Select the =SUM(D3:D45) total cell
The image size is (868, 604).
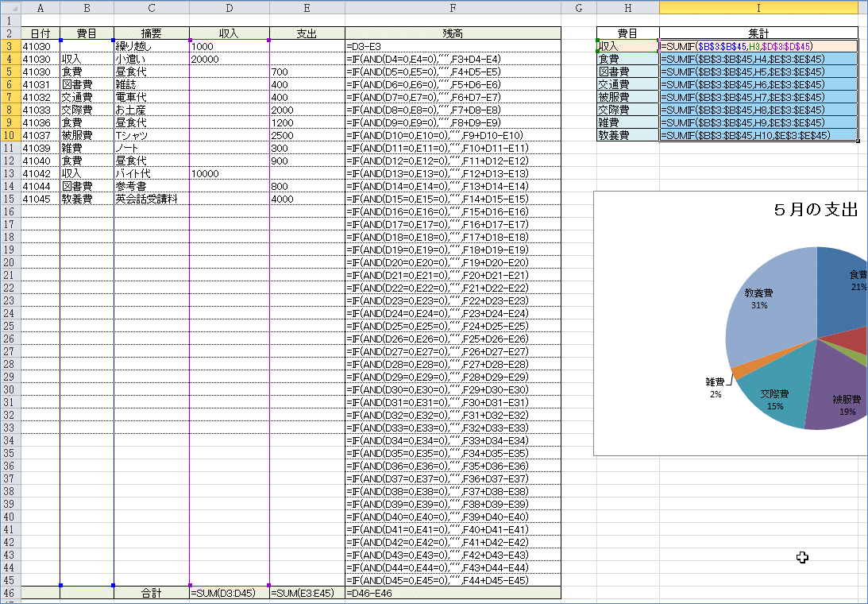[229, 593]
